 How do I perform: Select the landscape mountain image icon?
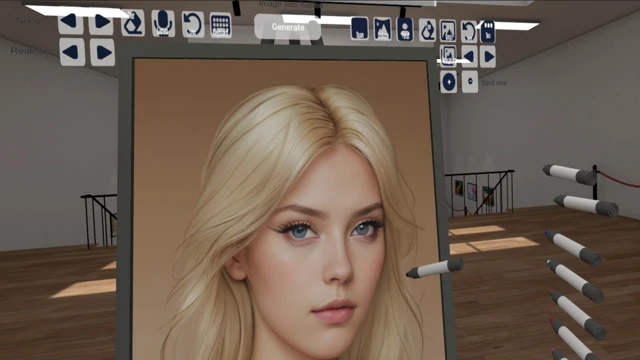click(x=382, y=29)
